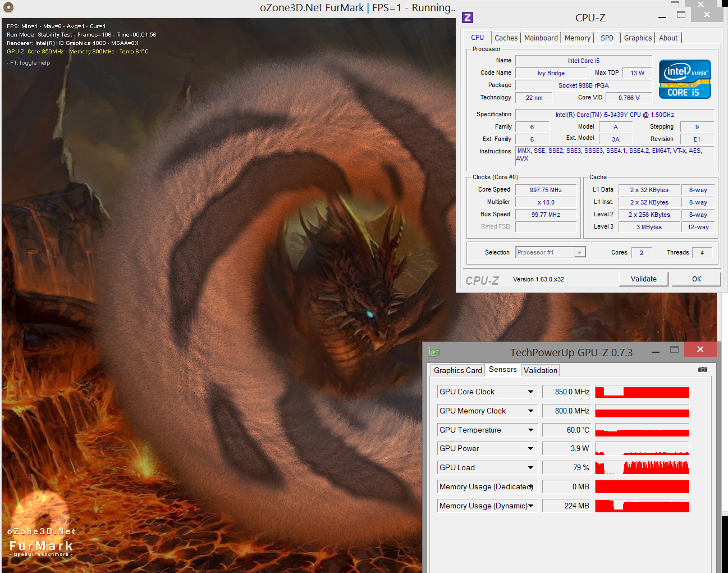This screenshot has width=728, height=573.
Task: Click the 0 MB dedicated memory reading
Action: tap(567, 486)
